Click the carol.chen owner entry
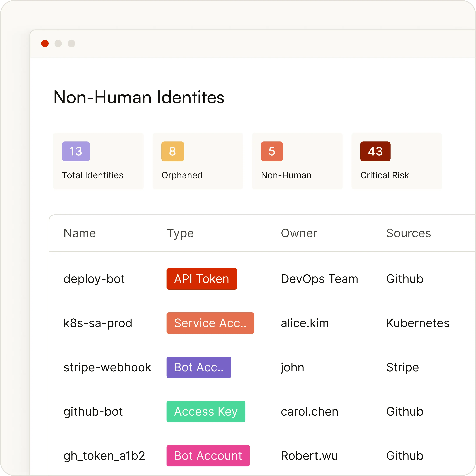 [309, 411]
